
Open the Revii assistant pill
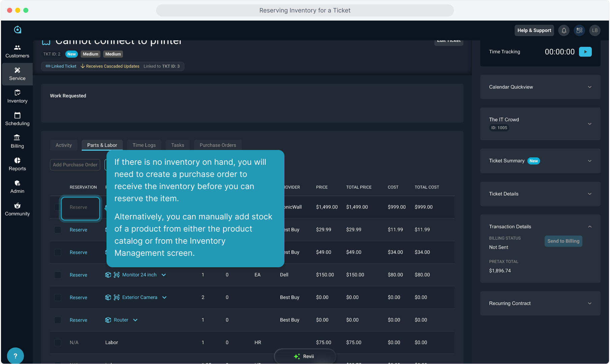[x=305, y=356]
